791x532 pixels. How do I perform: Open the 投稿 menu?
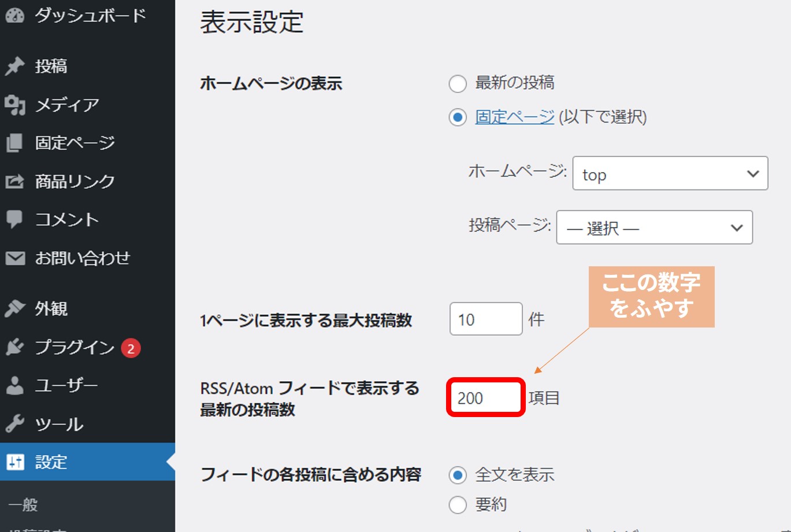pyautogui.click(x=51, y=66)
